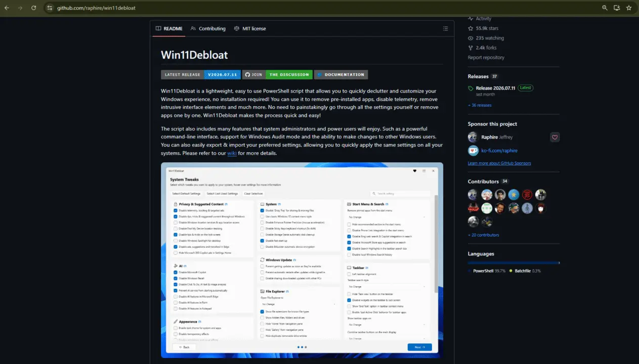Check Disable BitLocker automatic device encryption
This screenshot has width=639, height=364.
[262, 247]
